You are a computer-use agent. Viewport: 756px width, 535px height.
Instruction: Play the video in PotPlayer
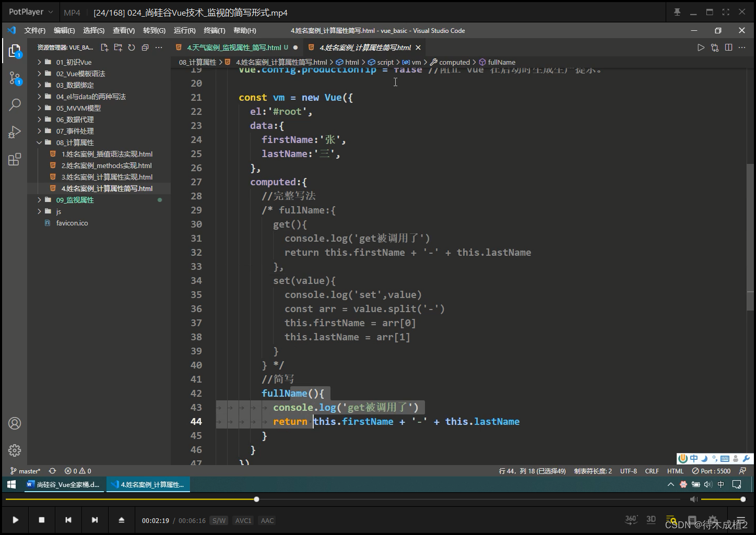click(15, 520)
